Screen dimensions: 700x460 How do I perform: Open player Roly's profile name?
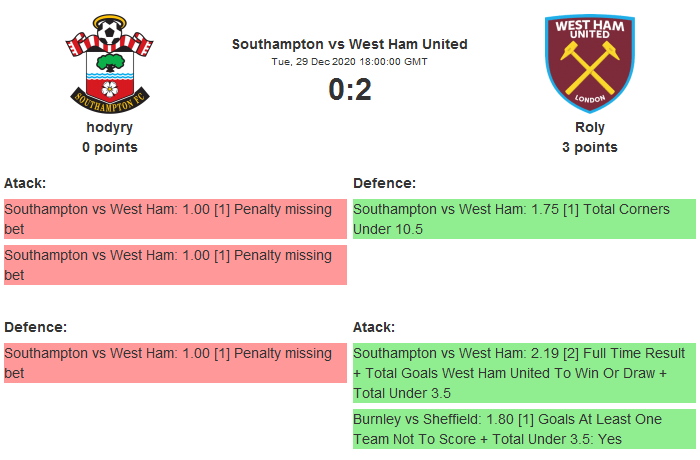590,127
